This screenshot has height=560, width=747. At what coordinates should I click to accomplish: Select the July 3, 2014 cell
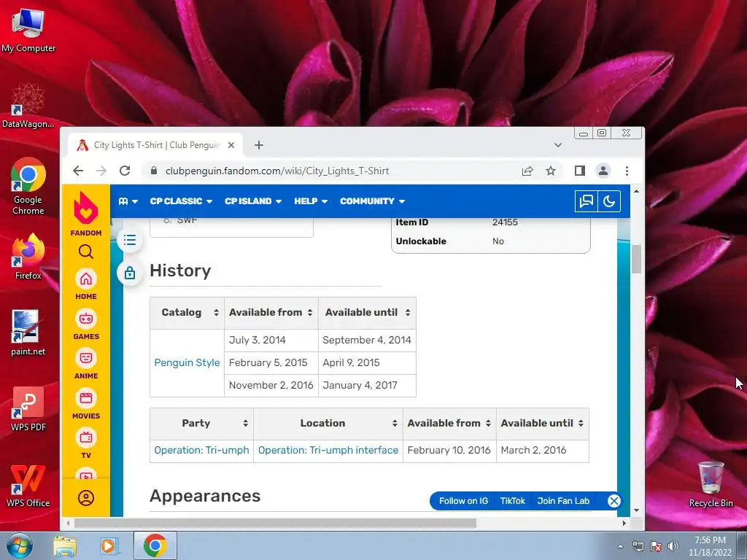[x=271, y=340]
